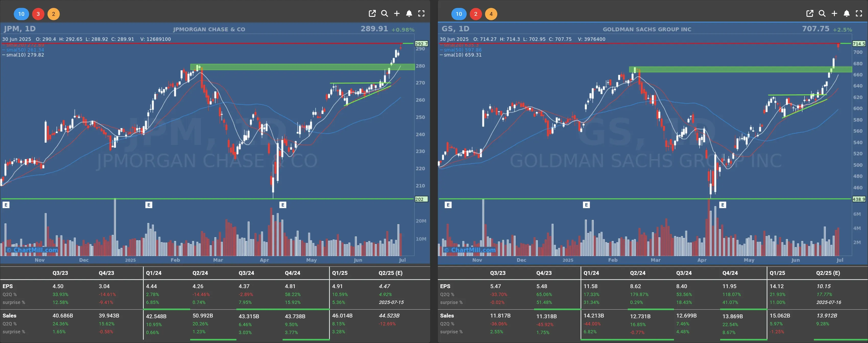Click JPM earnings date 2025-07-15

[391, 302]
